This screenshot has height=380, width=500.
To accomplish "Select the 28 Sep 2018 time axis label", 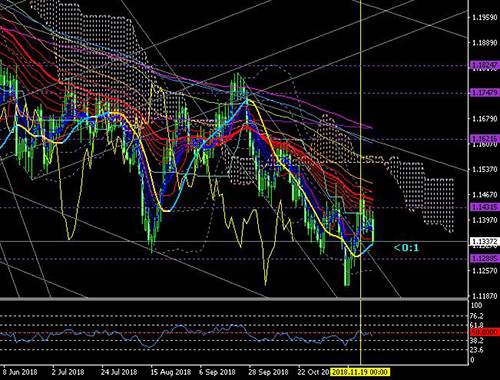I will click(x=269, y=372).
